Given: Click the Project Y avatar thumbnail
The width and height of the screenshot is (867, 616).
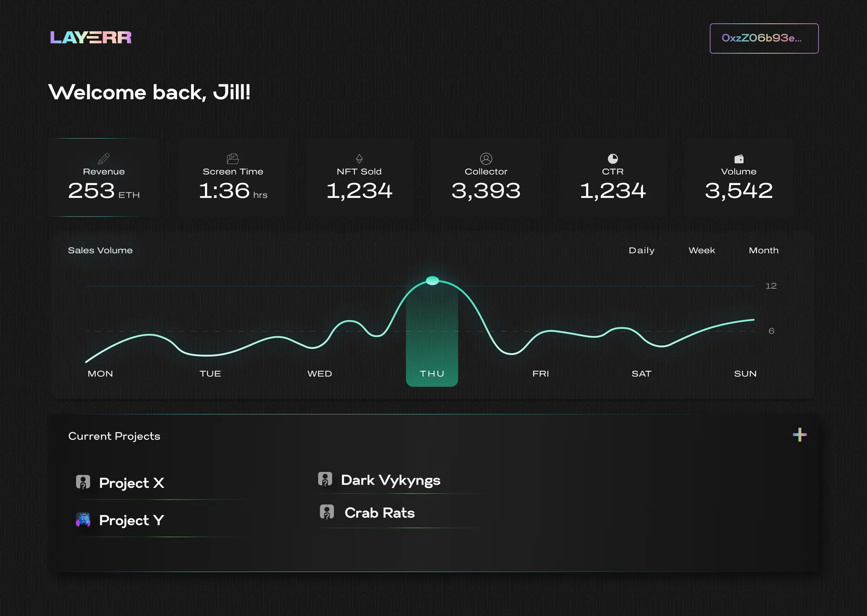Looking at the screenshot, I should pos(83,519).
